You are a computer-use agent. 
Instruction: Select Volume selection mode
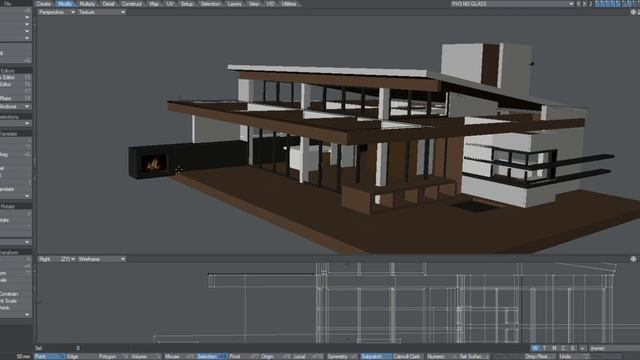146,356
